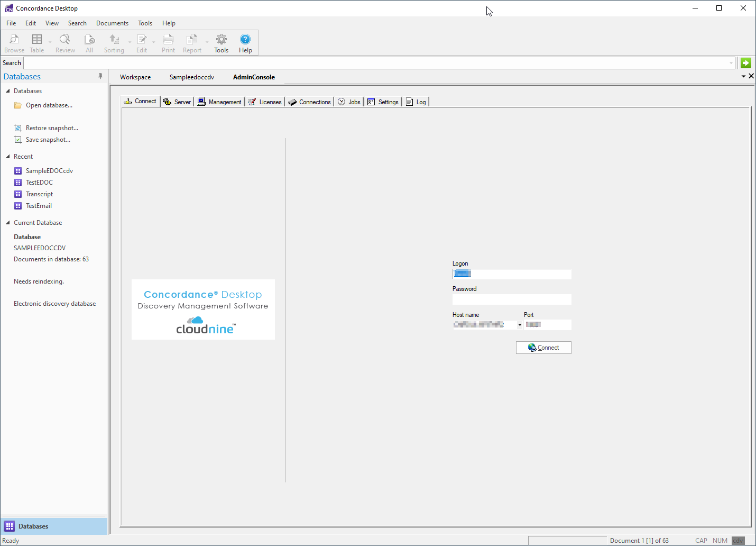Open Transcript from Recent list
Screen dimensions: 756x546
[x=40, y=194]
